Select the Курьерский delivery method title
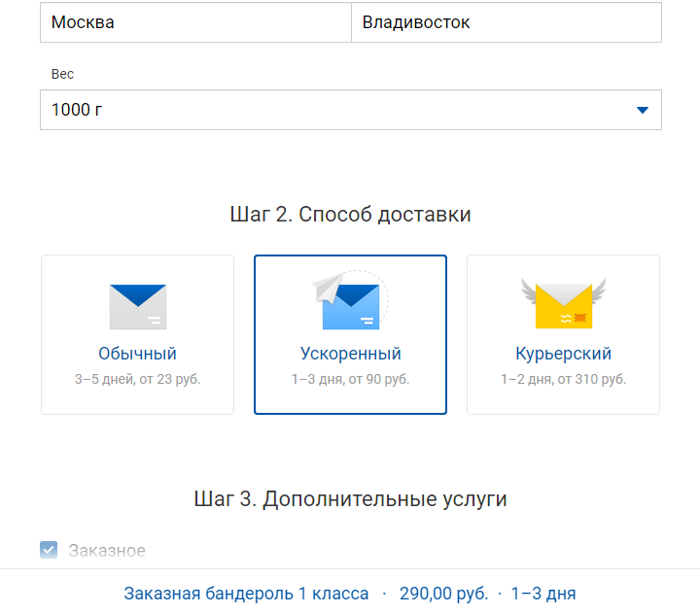This screenshot has height=613, width=700. coord(563,354)
